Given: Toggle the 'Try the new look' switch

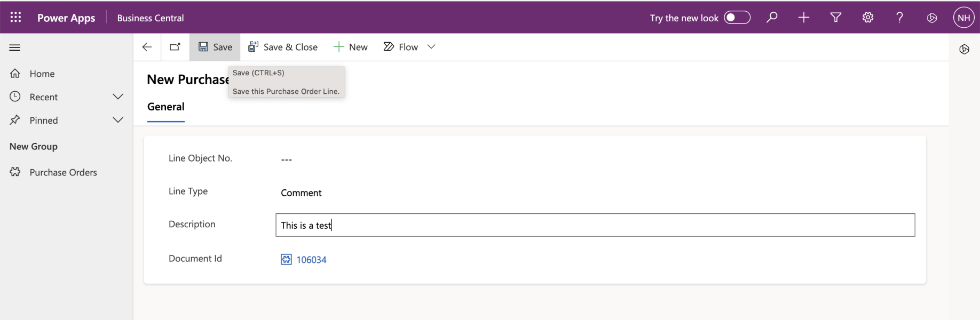Looking at the screenshot, I should [x=737, y=18].
